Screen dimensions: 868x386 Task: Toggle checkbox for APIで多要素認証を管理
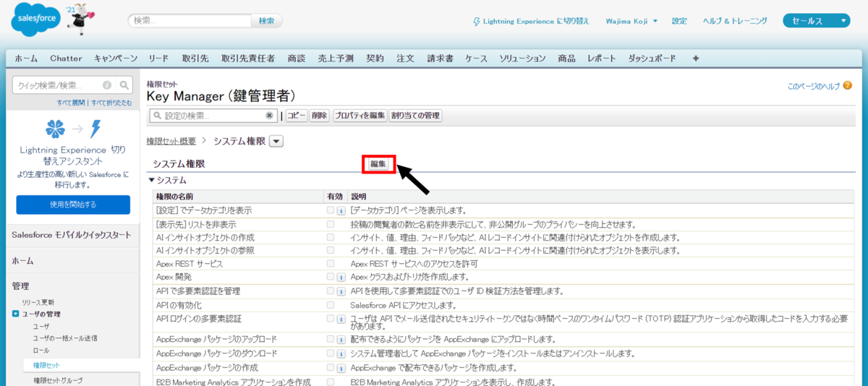pyautogui.click(x=331, y=291)
